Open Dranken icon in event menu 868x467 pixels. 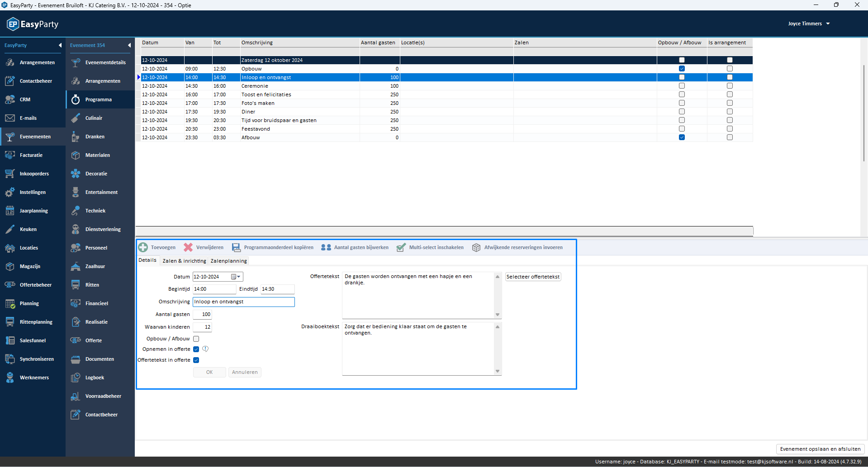tap(76, 137)
